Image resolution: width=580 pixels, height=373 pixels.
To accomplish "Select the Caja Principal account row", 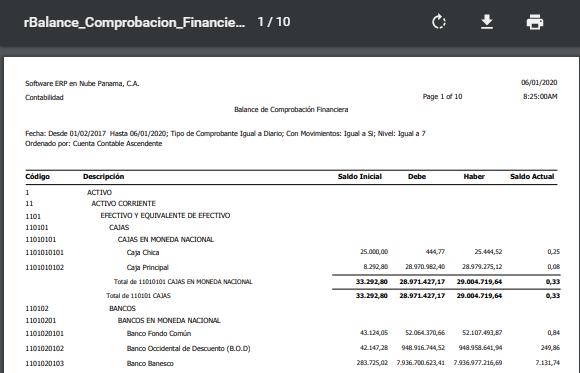I will point(292,267).
